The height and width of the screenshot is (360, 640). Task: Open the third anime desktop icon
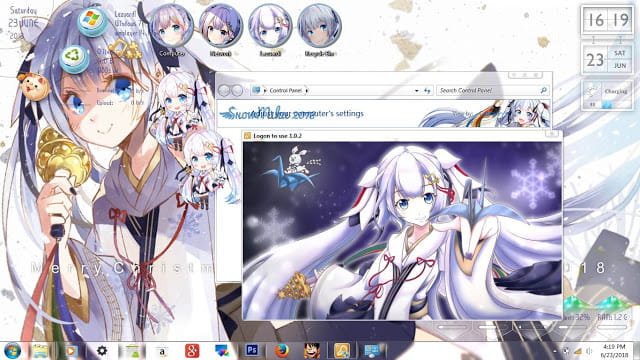coord(270,26)
